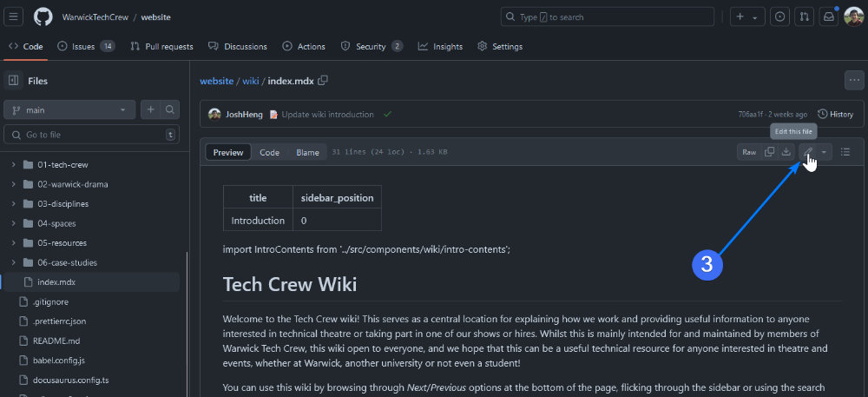Expand the 03-disciplines folder

[x=14, y=204]
